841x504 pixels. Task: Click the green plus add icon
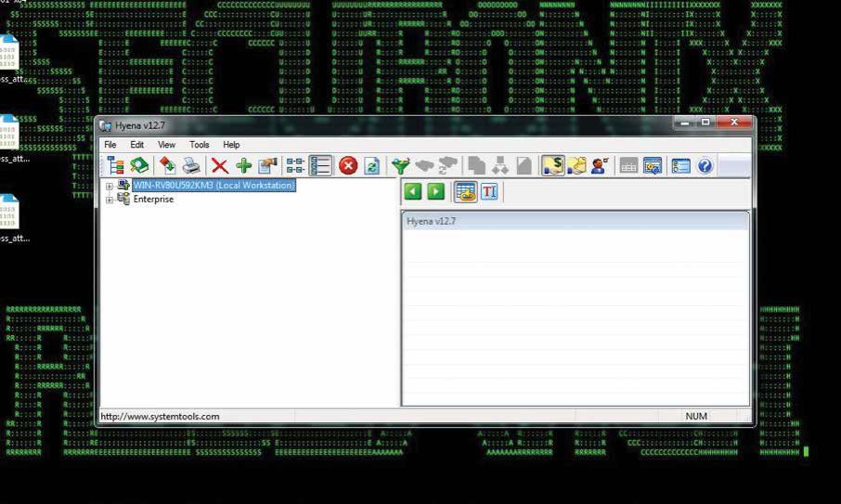pyautogui.click(x=243, y=166)
